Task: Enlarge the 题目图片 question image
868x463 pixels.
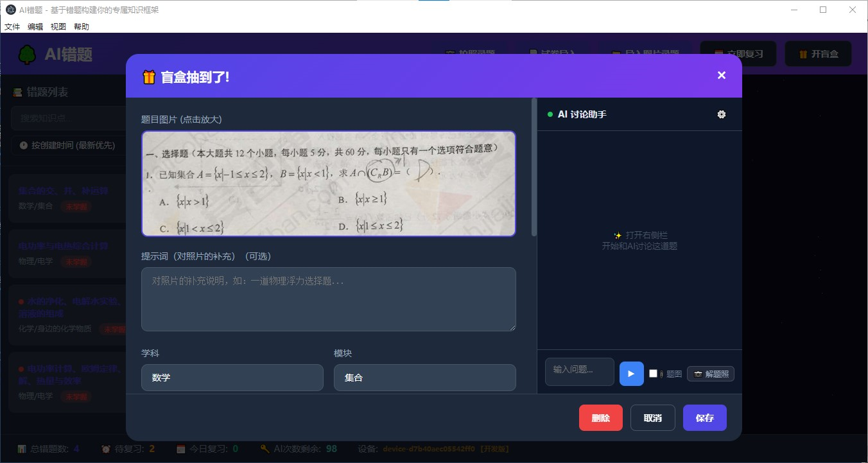Action: tap(328, 184)
